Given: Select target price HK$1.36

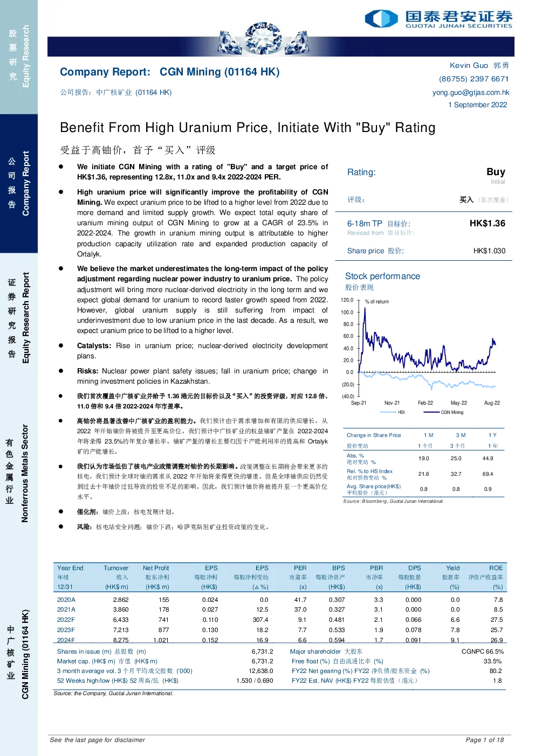Looking at the screenshot, I should 488,223.
